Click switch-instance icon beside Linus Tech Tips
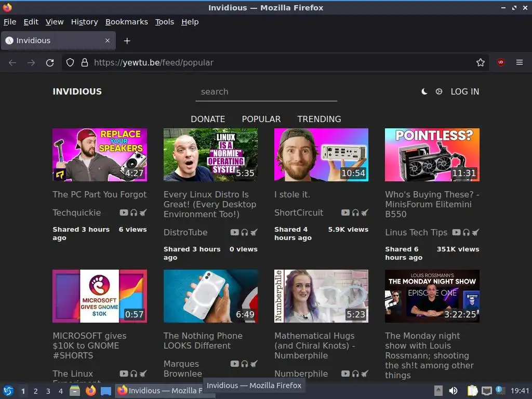Viewport: 532px width, 399px height. pos(476,232)
